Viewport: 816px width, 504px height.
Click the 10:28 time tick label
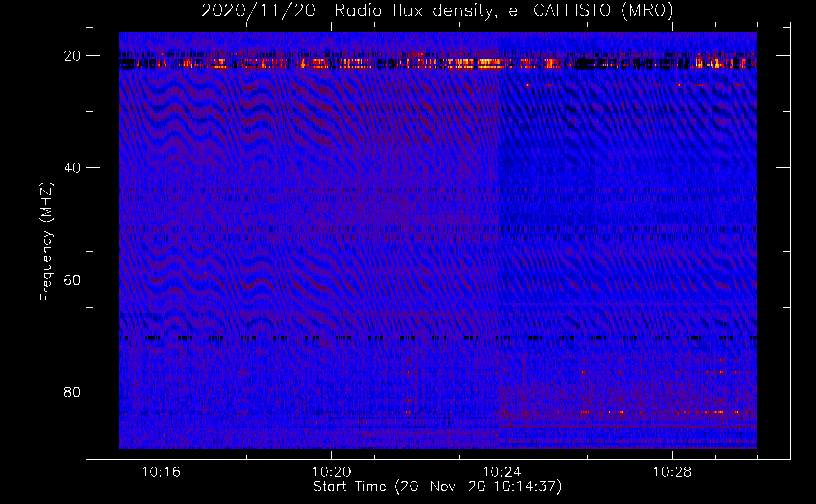click(672, 472)
